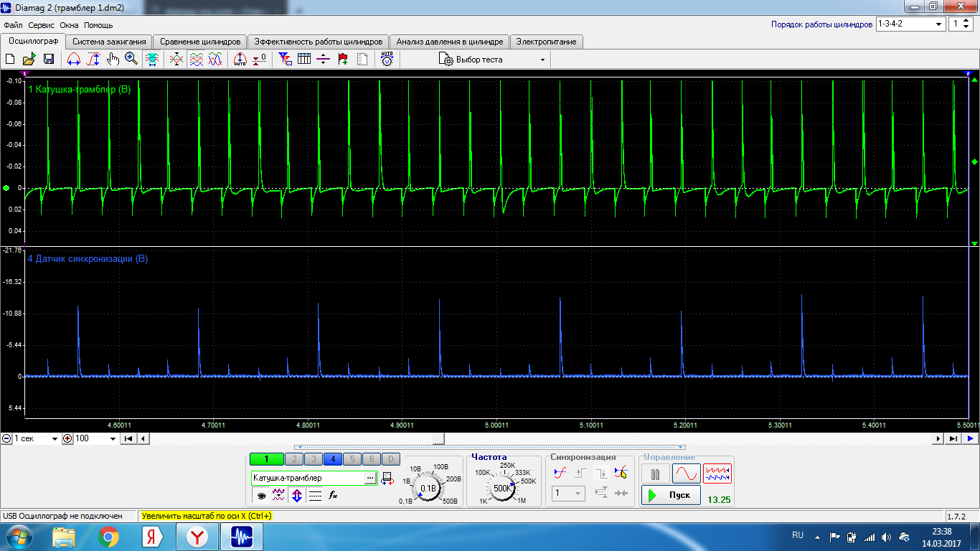The height and width of the screenshot is (551, 980).
Task: Click the AUTO voltmeter toolbar icon
Action: point(387,60)
